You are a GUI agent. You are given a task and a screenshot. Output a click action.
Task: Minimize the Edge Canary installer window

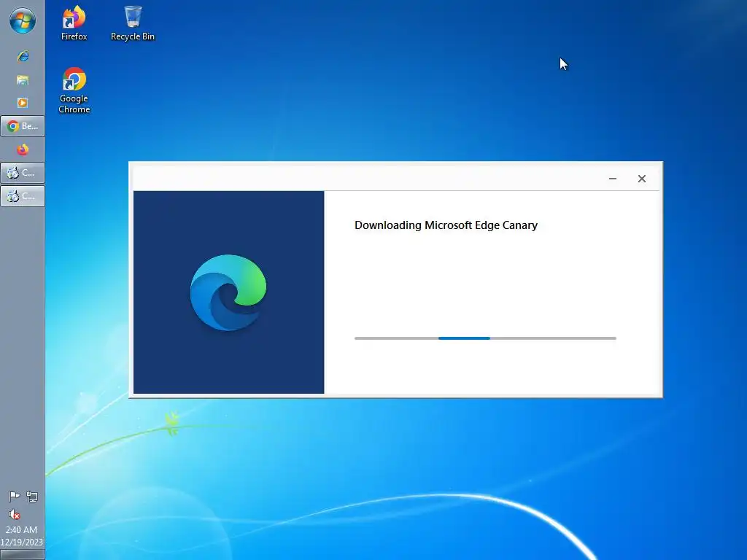(613, 179)
